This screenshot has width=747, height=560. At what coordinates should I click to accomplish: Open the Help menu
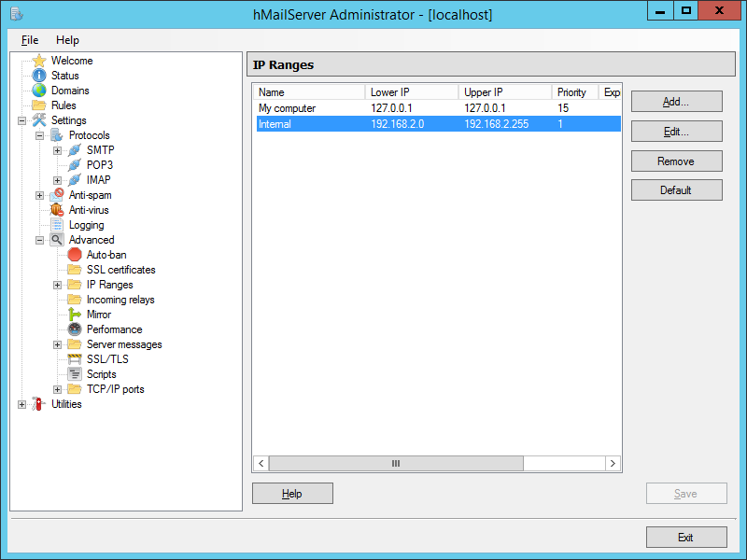click(x=67, y=40)
